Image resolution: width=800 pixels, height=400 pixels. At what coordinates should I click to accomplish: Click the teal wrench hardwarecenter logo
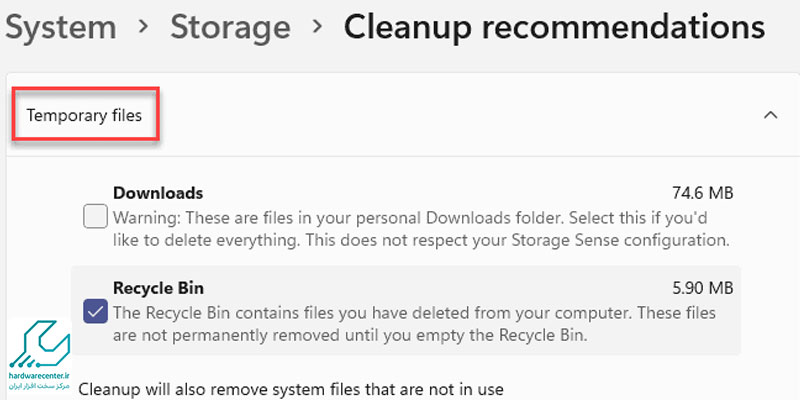pos(40,343)
